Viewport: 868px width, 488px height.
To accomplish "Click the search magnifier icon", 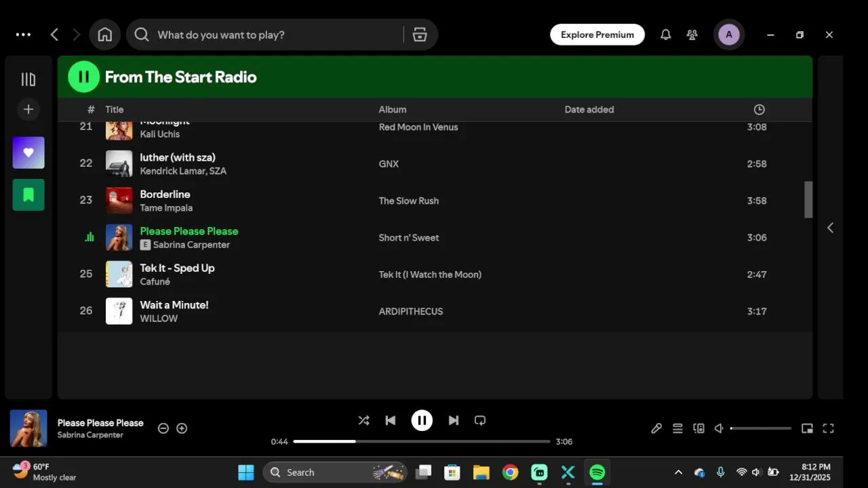I will coord(141,35).
